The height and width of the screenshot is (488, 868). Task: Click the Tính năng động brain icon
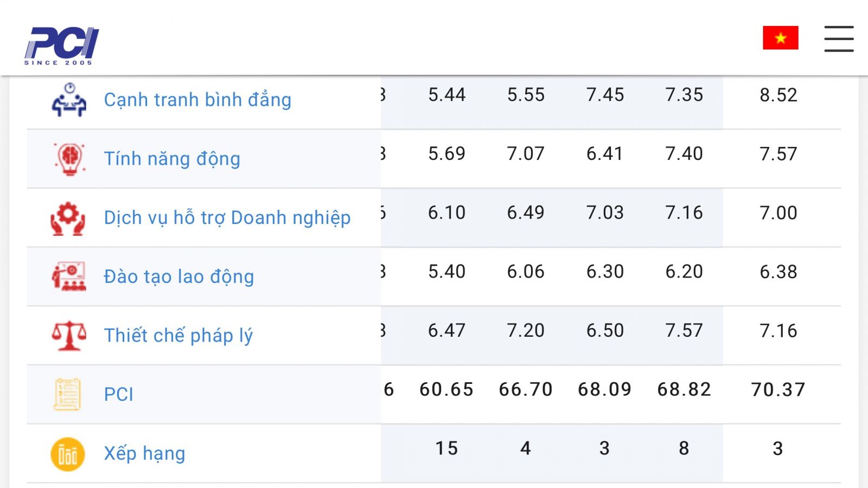click(x=69, y=158)
